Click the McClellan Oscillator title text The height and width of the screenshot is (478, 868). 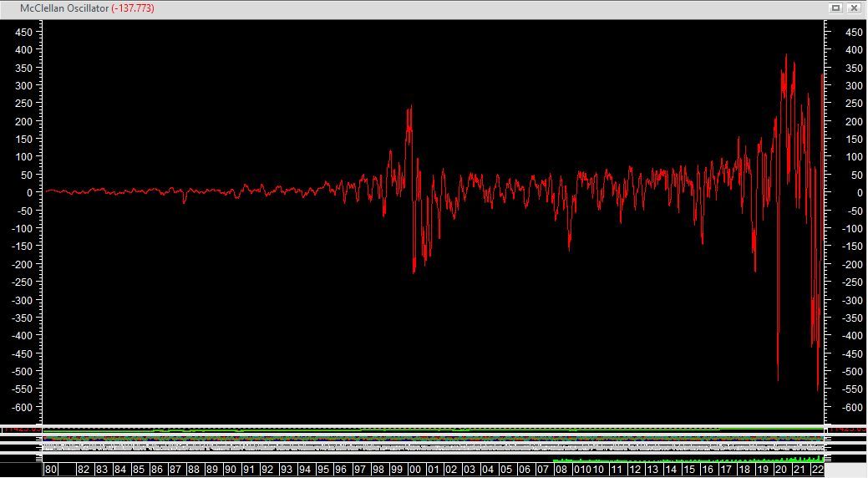click(x=64, y=8)
